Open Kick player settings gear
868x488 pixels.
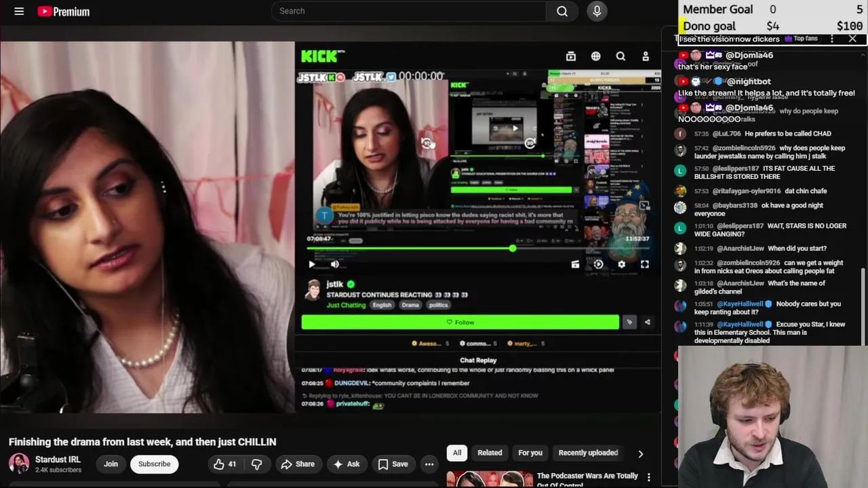tap(621, 264)
